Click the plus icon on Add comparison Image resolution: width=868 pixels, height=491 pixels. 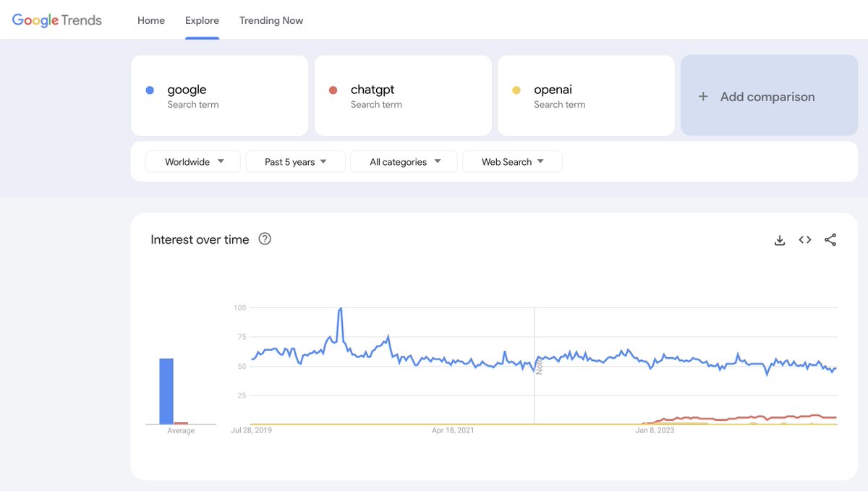tap(702, 95)
